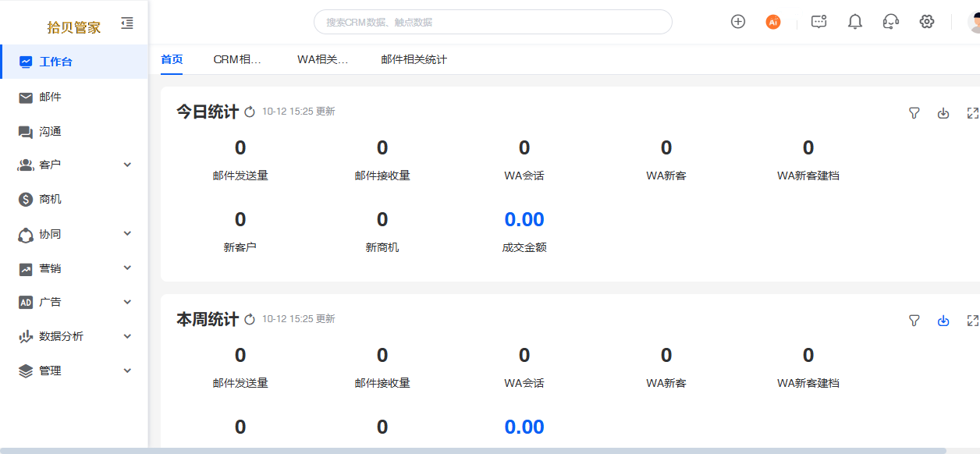Refresh the 今日统计 data with refresh icon
Viewport: 980px width, 454px height.
[x=250, y=112]
